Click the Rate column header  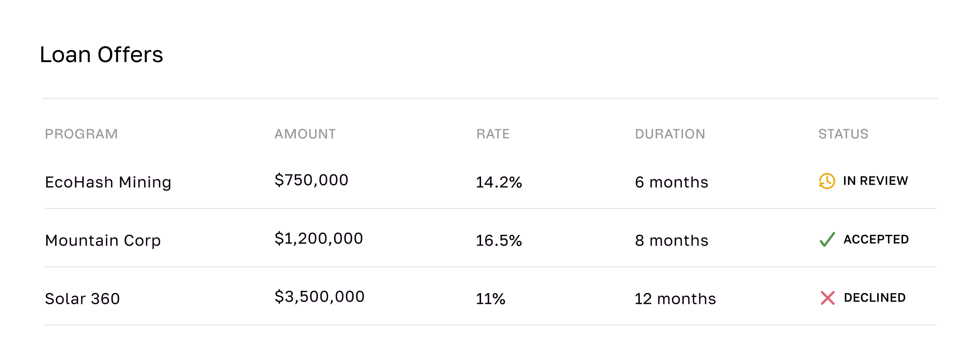(493, 134)
